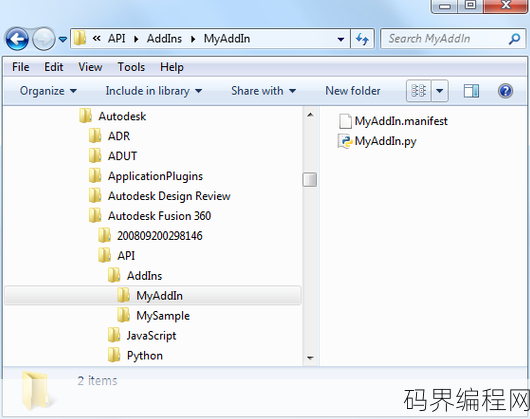This screenshot has height=419, width=530.
Task: Click the Autodesk Fusion 360 folder icon
Action: click(95, 216)
